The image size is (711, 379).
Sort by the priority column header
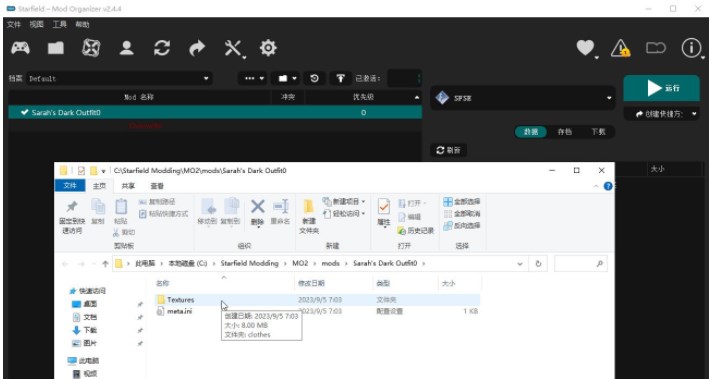click(x=363, y=97)
